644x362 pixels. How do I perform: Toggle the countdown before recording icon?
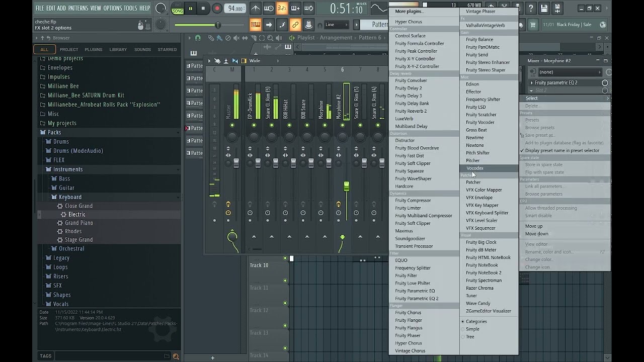pyautogui.click(x=282, y=8)
